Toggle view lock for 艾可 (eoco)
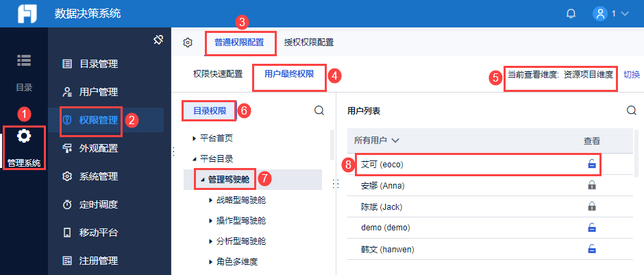Screen dimensions: 644x275 591,165
